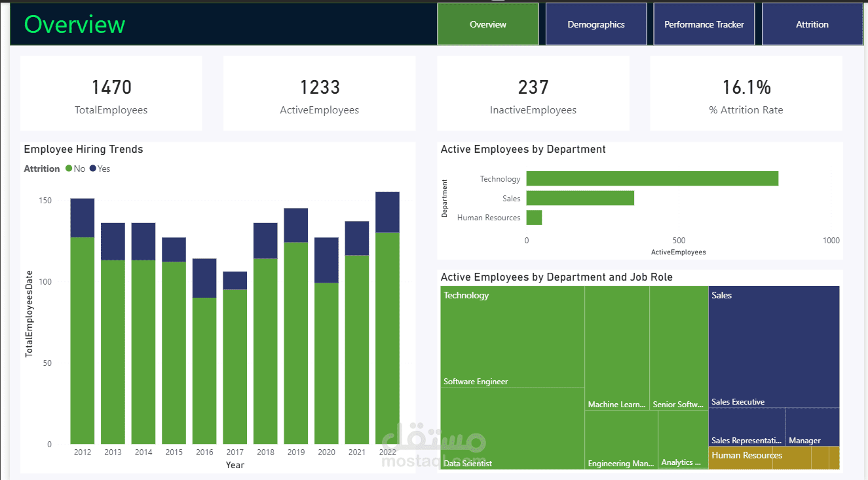Select the 2016 green bar segment
This screenshot has width=868, height=480.
pyautogui.click(x=204, y=370)
